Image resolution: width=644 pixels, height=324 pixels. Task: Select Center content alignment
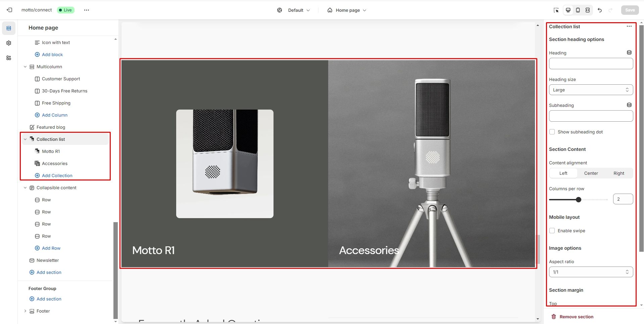(x=591, y=173)
